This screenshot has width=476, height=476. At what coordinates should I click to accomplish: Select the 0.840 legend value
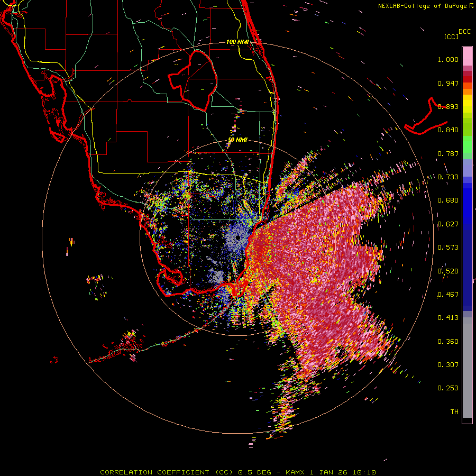click(448, 130)
